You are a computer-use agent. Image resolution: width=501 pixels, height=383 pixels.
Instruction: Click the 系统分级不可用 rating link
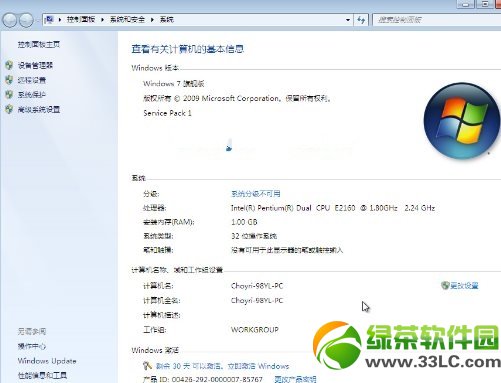[256, 193]
